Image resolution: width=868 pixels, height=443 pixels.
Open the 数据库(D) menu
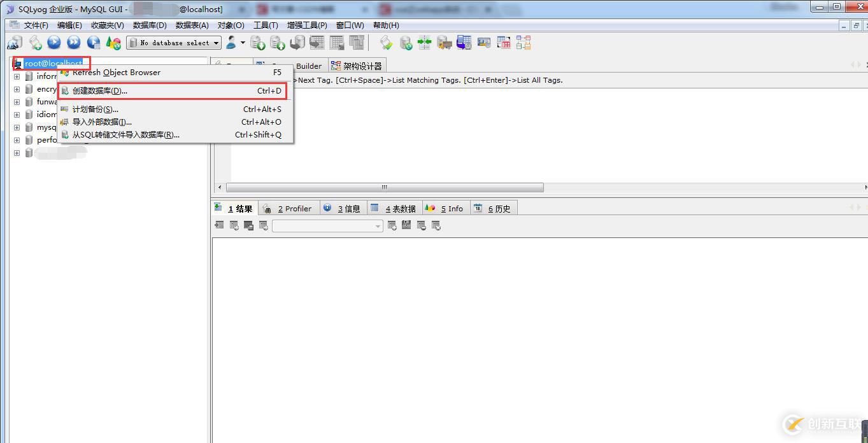(x=150, y=25)
